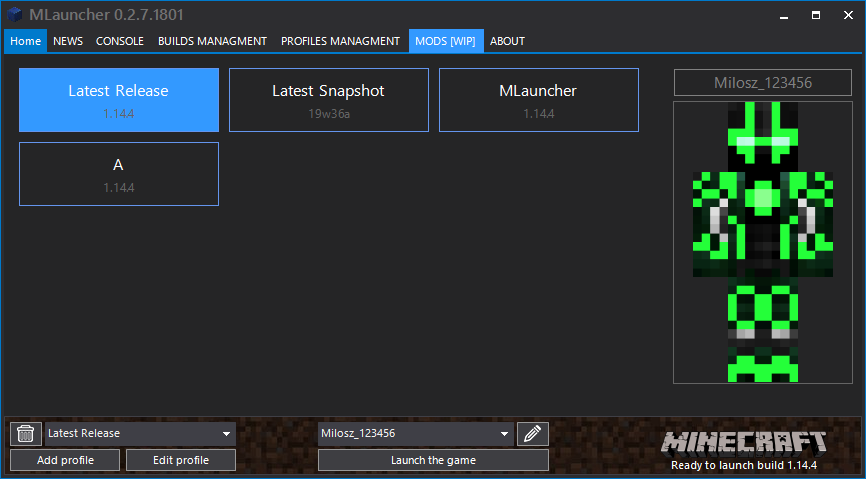Go to BUILDS MANAGMENT tab
The width and height of the screenshot is (866, 479).
pyautogui.click(x=213, y=41)
